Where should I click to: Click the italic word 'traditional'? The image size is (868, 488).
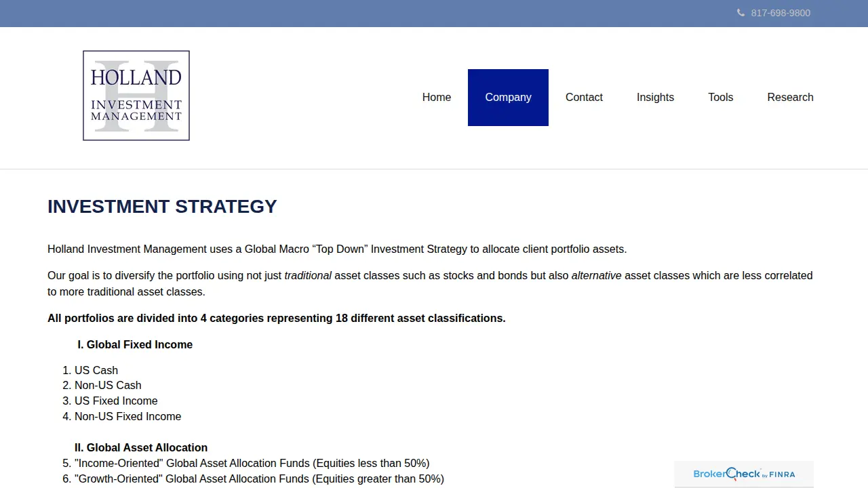click(308, 275)
